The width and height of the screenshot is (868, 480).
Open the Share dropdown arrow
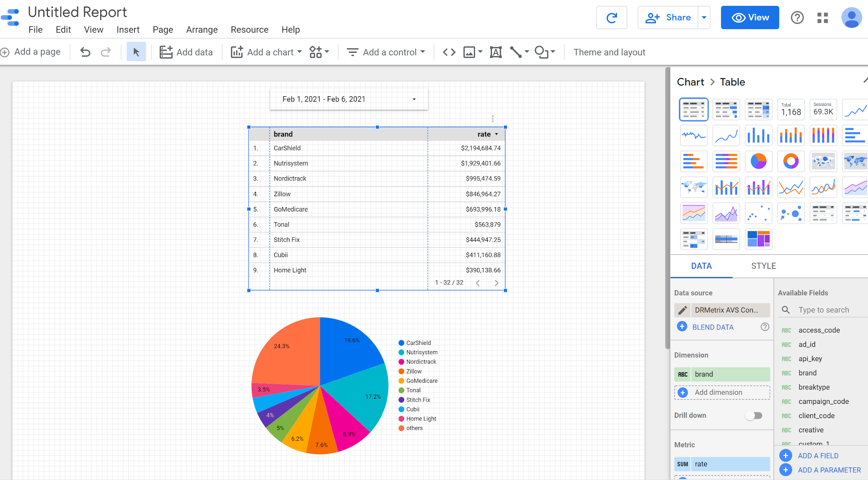(704, 17)
